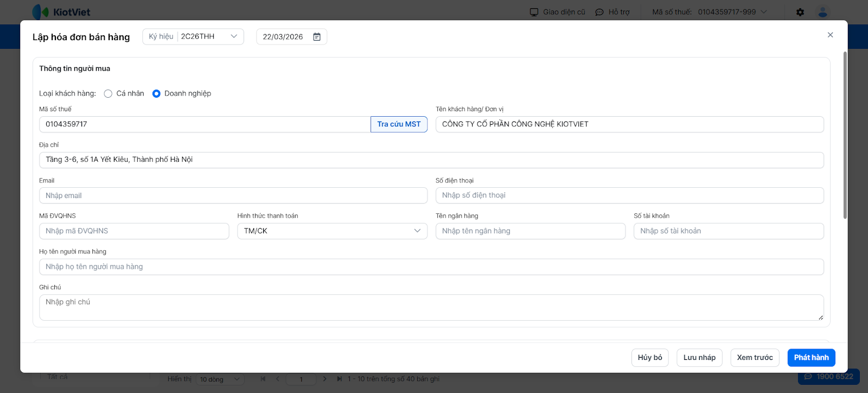Click the Phát hành button
The height and width of the screenshot is (393, 868).
tap(811, 358)
